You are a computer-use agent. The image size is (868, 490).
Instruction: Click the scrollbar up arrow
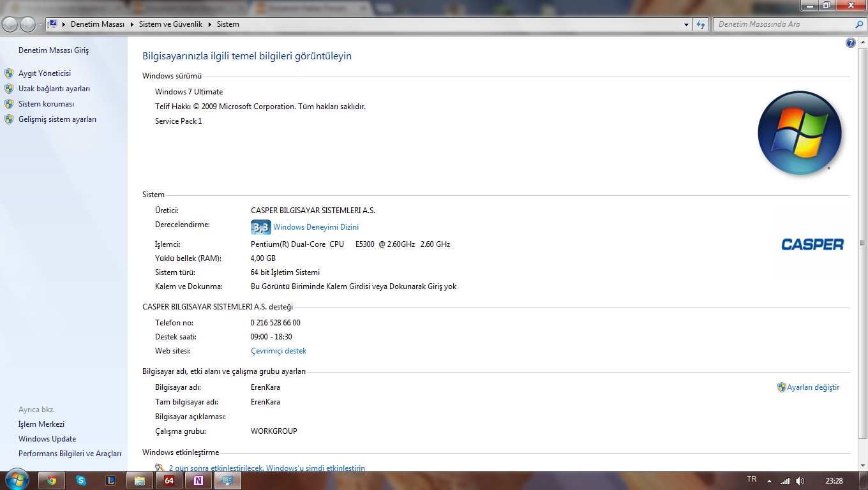click(863, 41)
